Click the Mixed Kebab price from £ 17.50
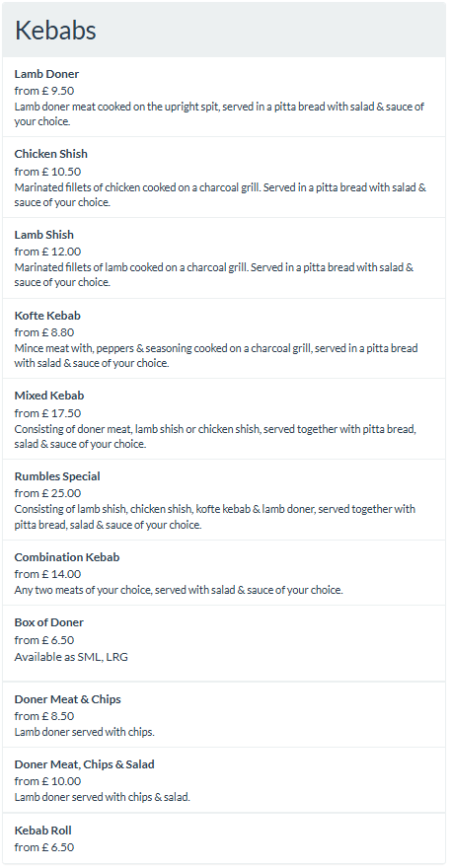The width and height of the screenshot is (450, 868). coord(47,413)
